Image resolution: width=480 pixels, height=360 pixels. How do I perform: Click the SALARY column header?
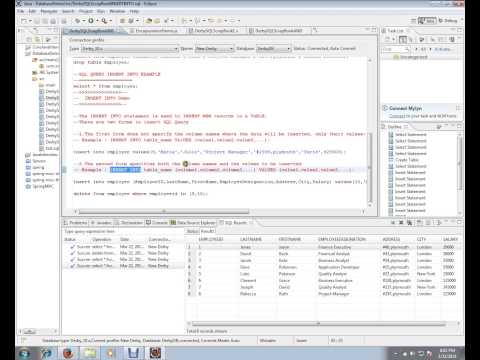[450, 239]
